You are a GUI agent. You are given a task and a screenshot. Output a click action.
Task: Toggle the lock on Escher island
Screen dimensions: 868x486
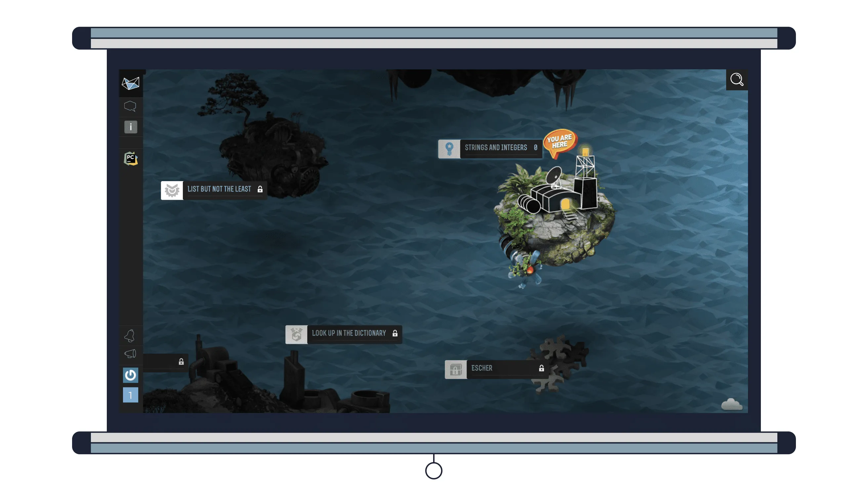542,368
